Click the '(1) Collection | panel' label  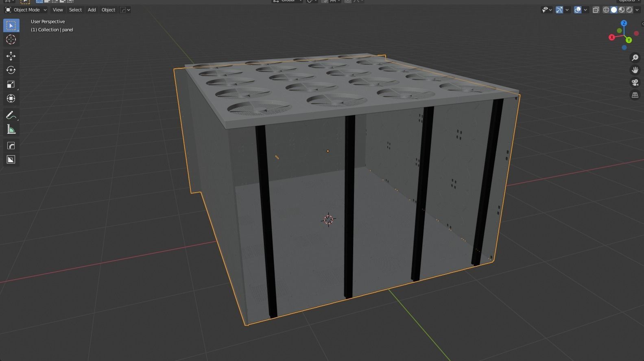[52, 30]
